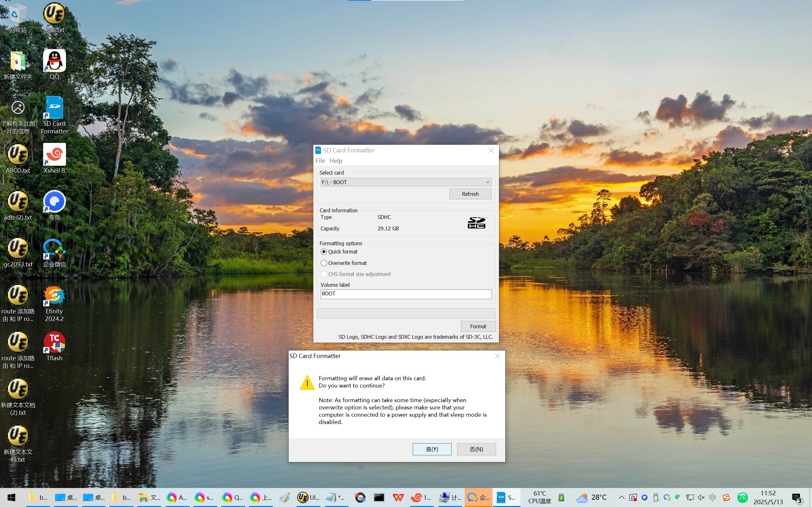Select the Quick format radio button
The height and width of the screenshot is (507, 812).
click(x=324, y=252)
